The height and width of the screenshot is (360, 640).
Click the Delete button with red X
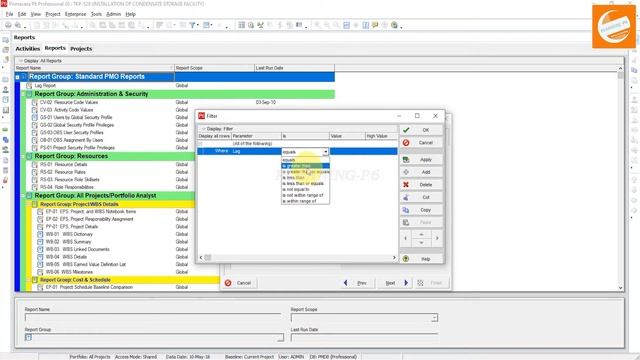[x=421, y=185]
